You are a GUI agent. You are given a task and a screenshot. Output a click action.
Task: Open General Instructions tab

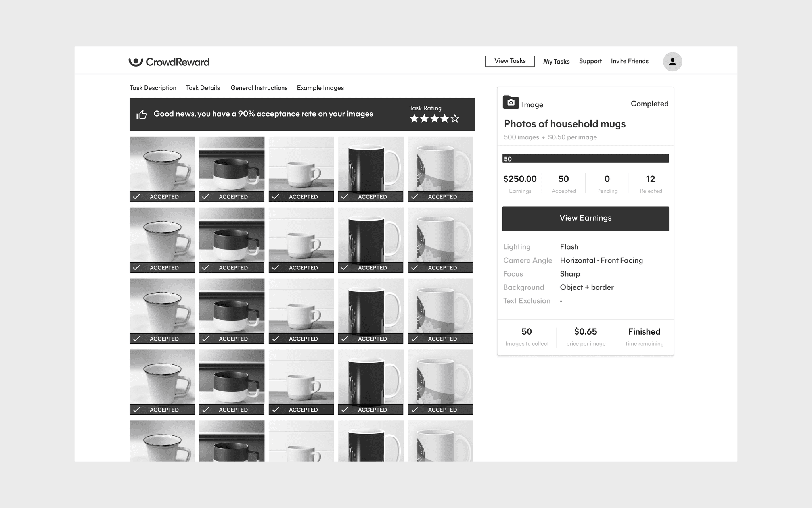[x=259, y=88]
